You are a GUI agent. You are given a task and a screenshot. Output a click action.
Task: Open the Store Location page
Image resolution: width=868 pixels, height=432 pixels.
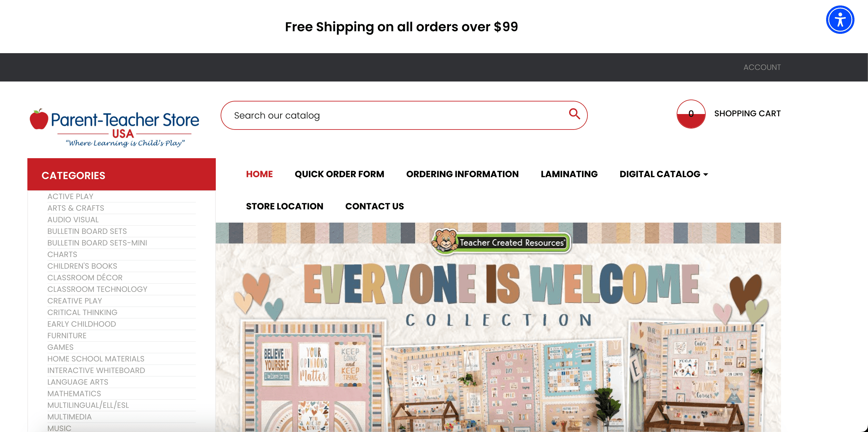(284, 206)
